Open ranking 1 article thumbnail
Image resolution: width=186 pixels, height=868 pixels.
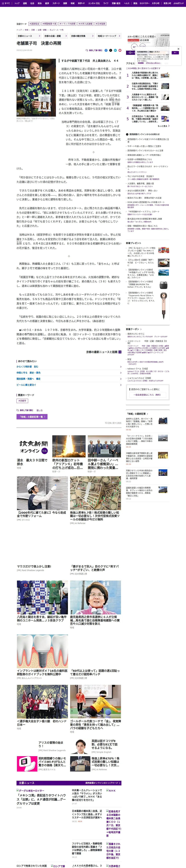(x=165, y=75)
